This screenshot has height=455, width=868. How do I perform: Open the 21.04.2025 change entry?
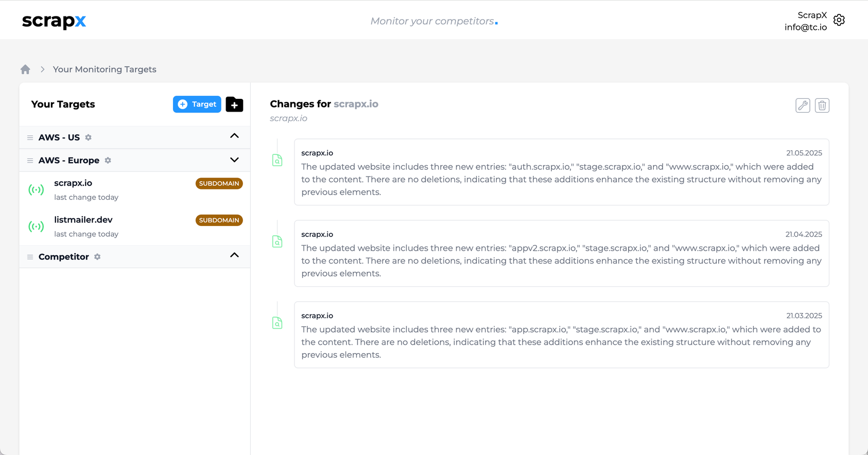click(561, 254)
